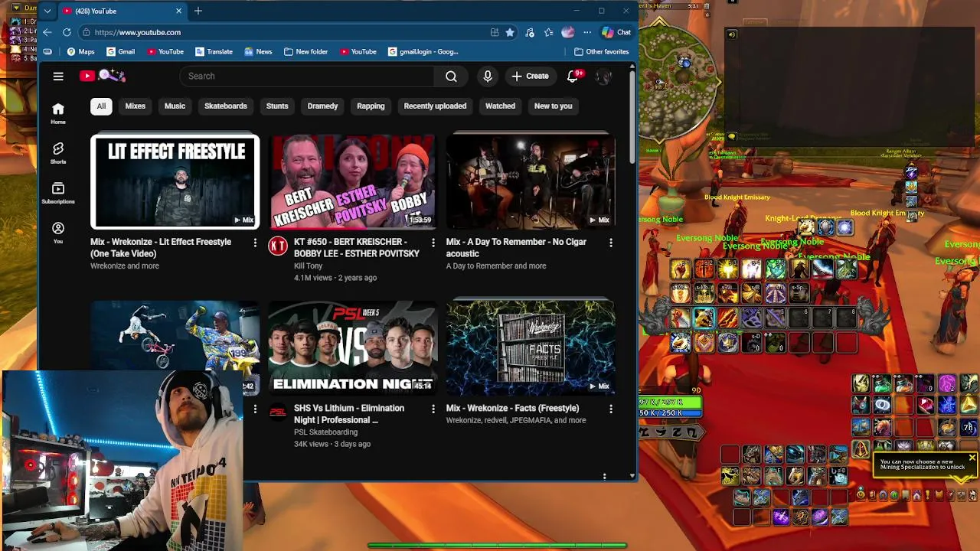Click the Kill Tony channel avatar
Image resolution: width=980 pixels, height=551 pixels.
(x=278, y=246)
